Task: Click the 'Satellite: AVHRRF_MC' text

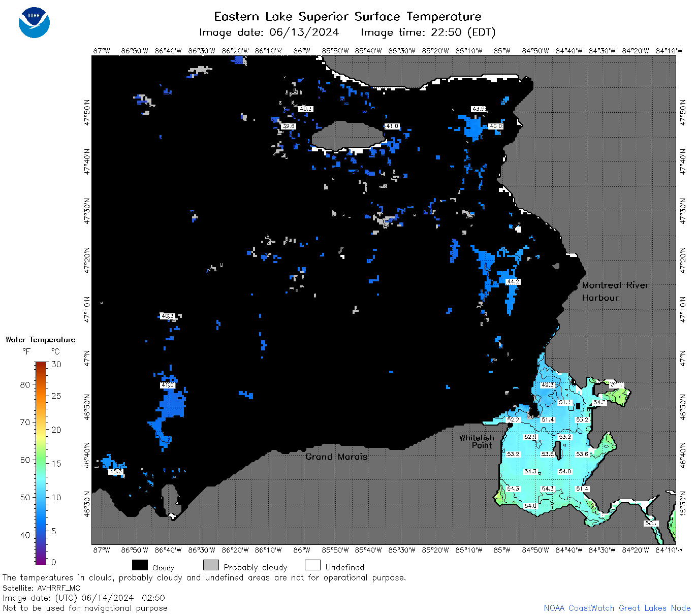Action: 42,588
